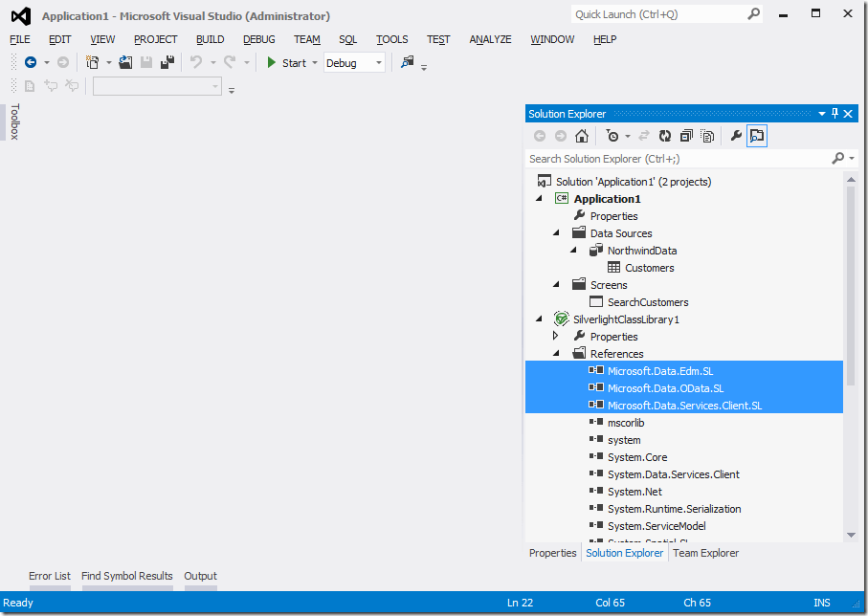Click the Undo toolbar icon
This screenshot has width=868, height=616.
click(196, 62)
